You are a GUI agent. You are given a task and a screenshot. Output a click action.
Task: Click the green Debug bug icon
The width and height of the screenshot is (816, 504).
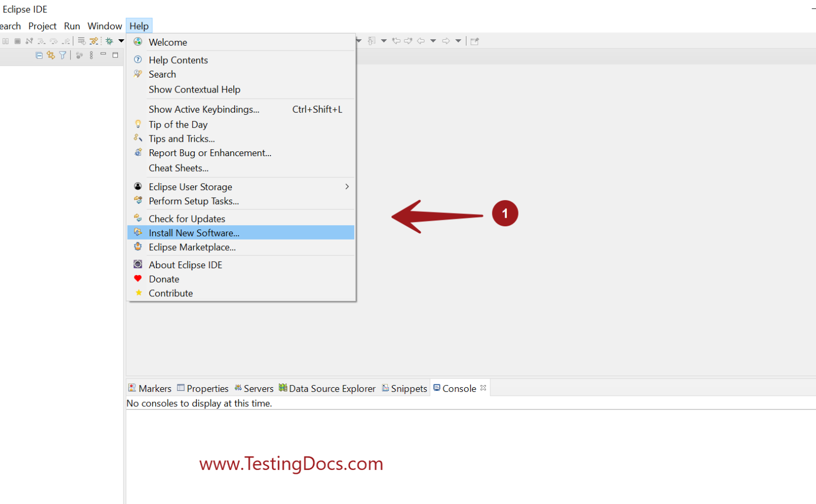coord(109,41)
